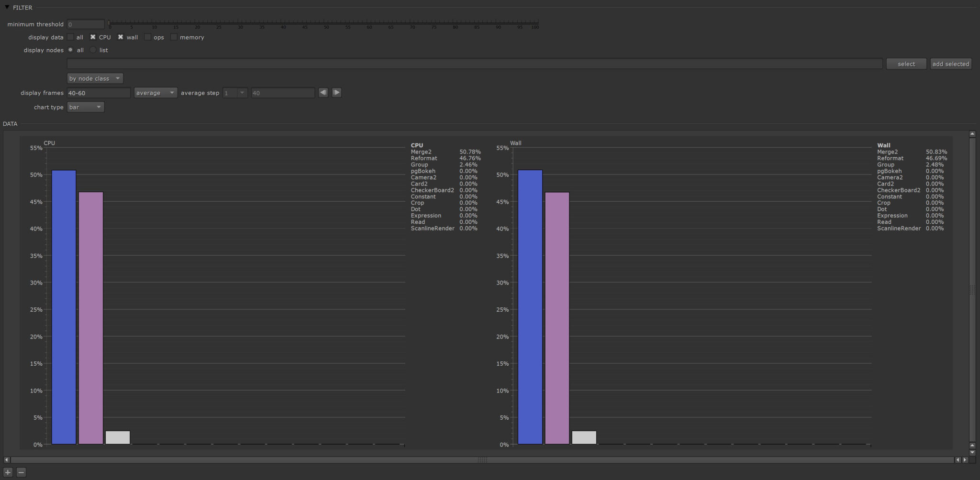Enable the memory display data checkbox
Screen dimensions: 980x480
click(x=174, y=37)
